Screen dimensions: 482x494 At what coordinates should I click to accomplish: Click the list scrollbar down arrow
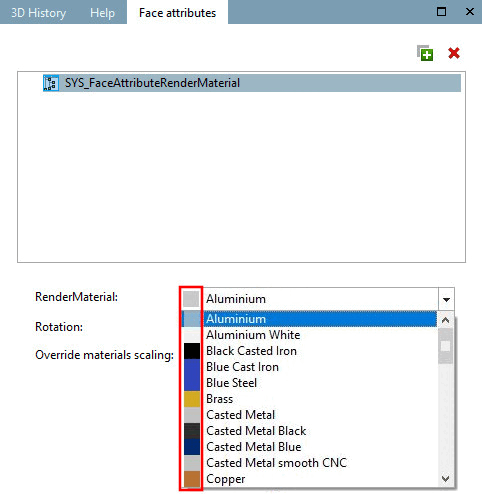coord(446,479)
